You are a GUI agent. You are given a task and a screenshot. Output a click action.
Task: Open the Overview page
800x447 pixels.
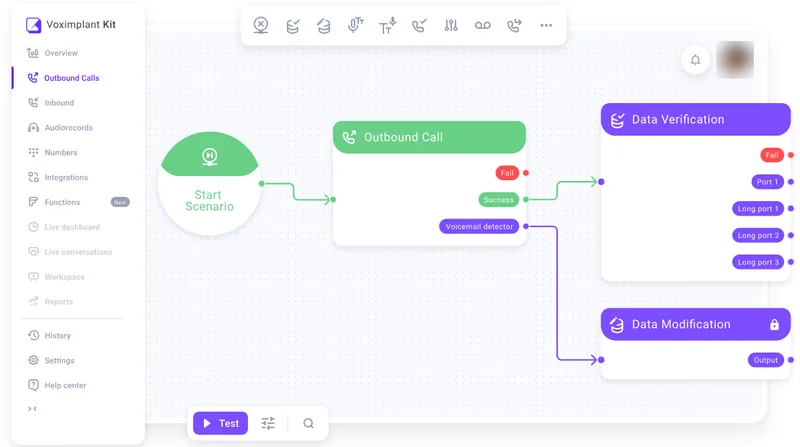click(x=61, y=53)
